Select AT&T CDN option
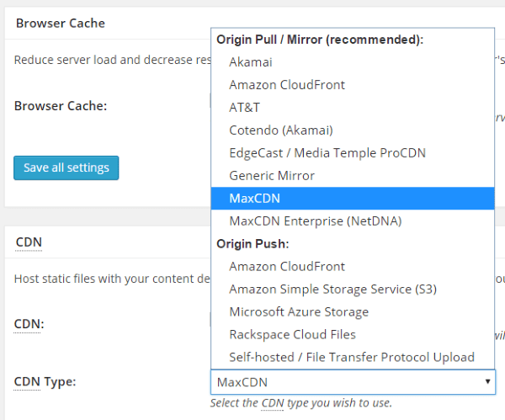Image resolution: width=505 pixels, height=420 pixels. [x=247, y=107]
